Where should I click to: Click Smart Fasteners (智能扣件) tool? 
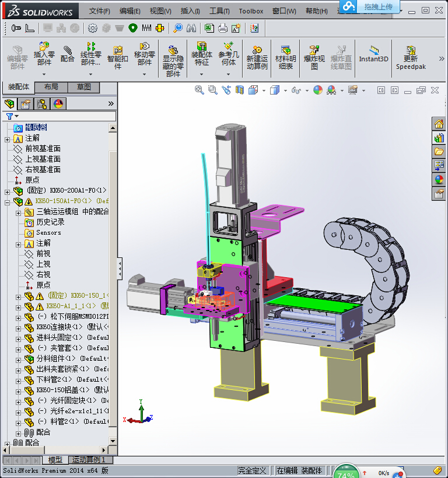pos(118,57)
